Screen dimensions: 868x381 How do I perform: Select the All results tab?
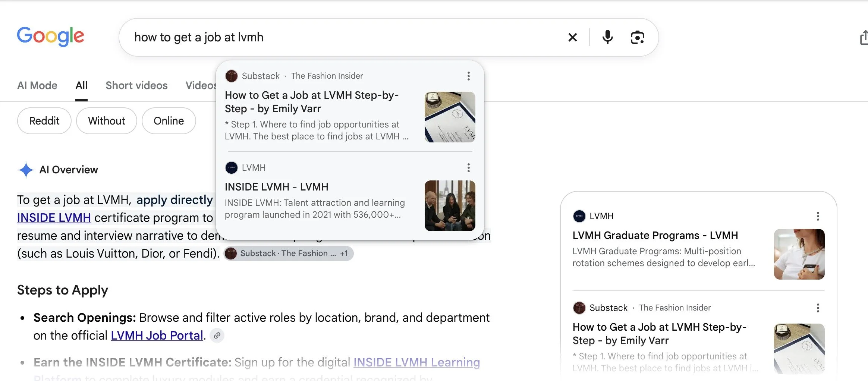(81, 86)
